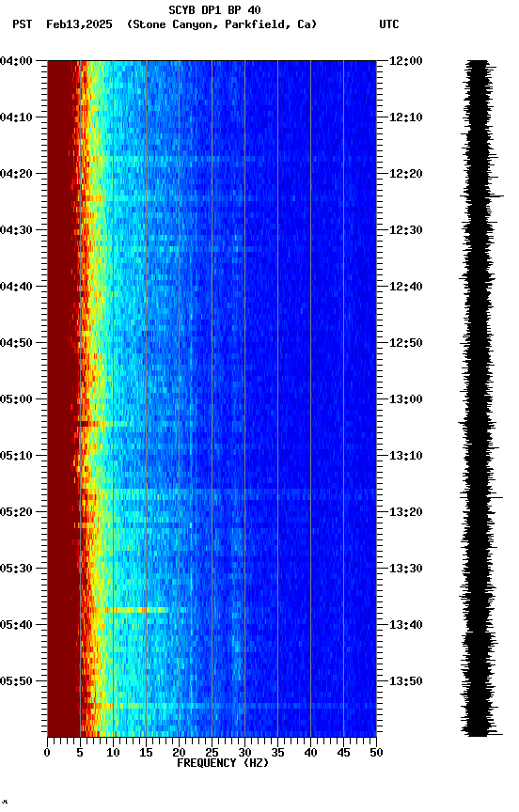The image size is (519, 812).
Task: Click the 20 Hz frequency axis label
Action: pos(179,753)
